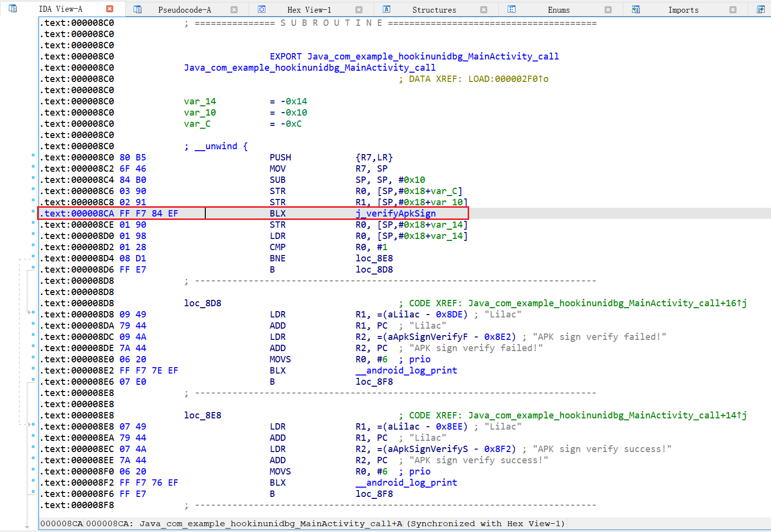Click the Imports tab icon
The image size is (771, 532).
click(x=635, y=9)
